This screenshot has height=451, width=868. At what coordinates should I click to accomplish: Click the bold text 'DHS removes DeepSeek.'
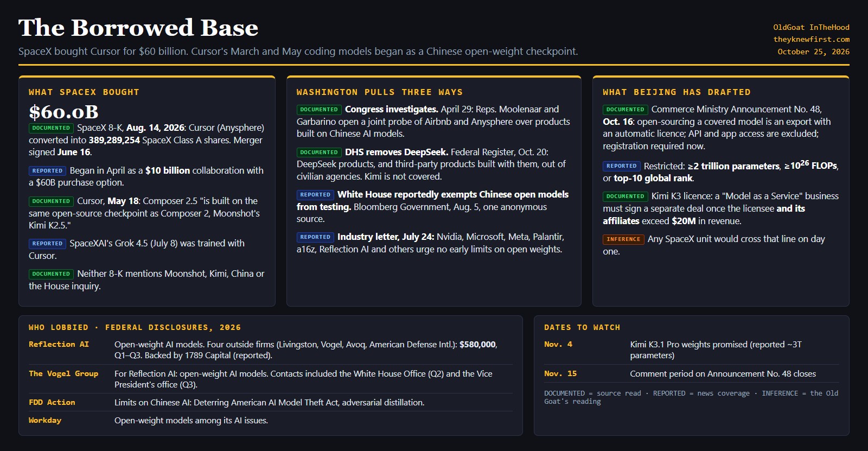pos(397,152)
